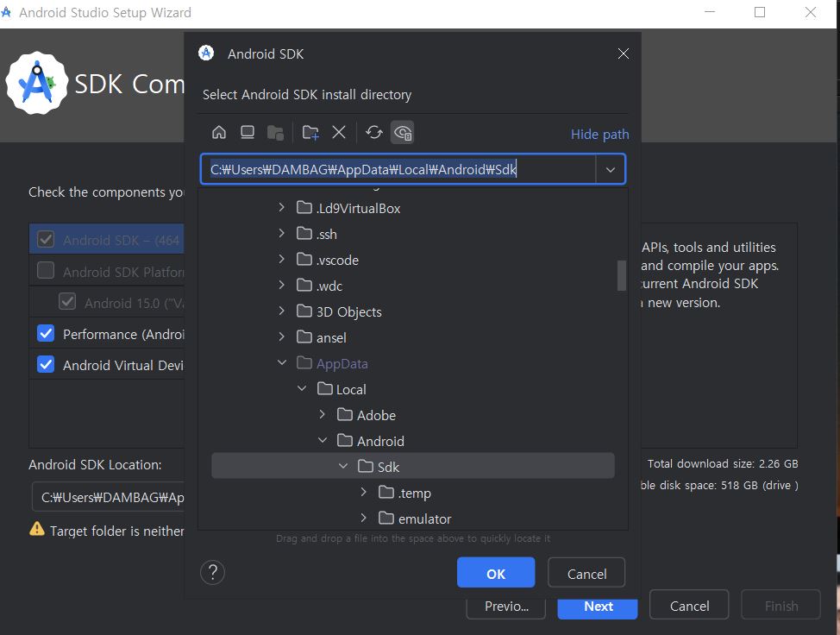Select the .Ld9VirtualBox folder icon
The height and width of the screenshot is (635, 840).
(x=304, y=207)
